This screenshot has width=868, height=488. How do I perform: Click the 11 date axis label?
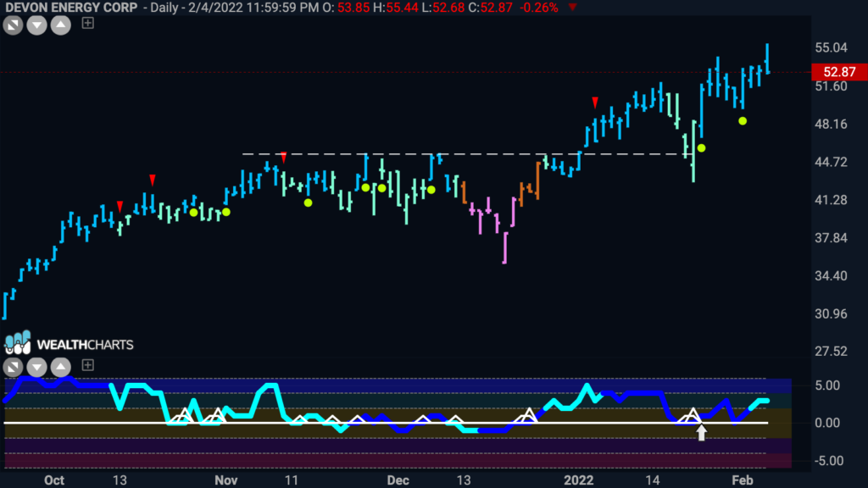pyautogui.click(x=292, y=480)
